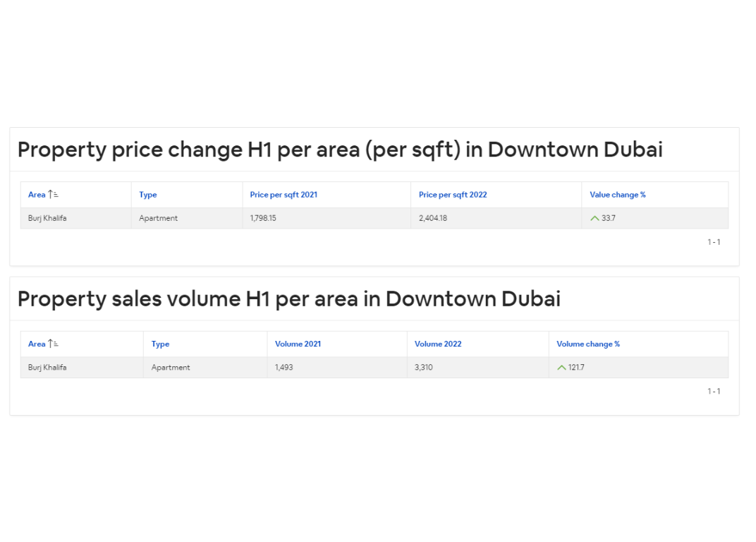756x542 pixels.
Task: Click the 3,310 volume cell
Action: point(424,368)
